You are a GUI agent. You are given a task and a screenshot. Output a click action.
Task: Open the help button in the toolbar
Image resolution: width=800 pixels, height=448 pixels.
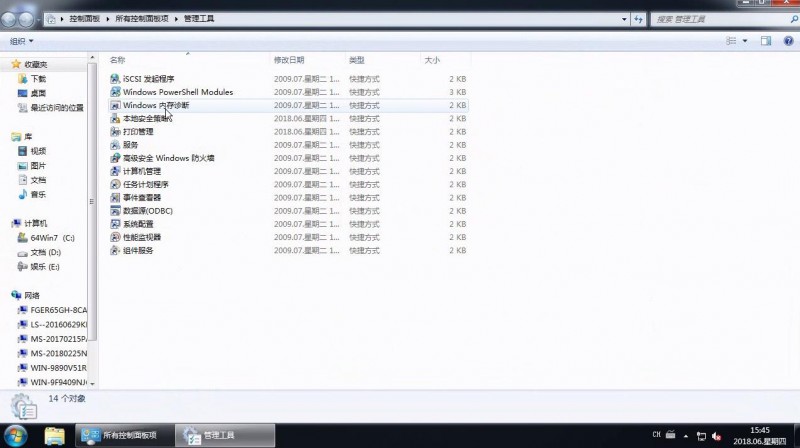(788, 41)
